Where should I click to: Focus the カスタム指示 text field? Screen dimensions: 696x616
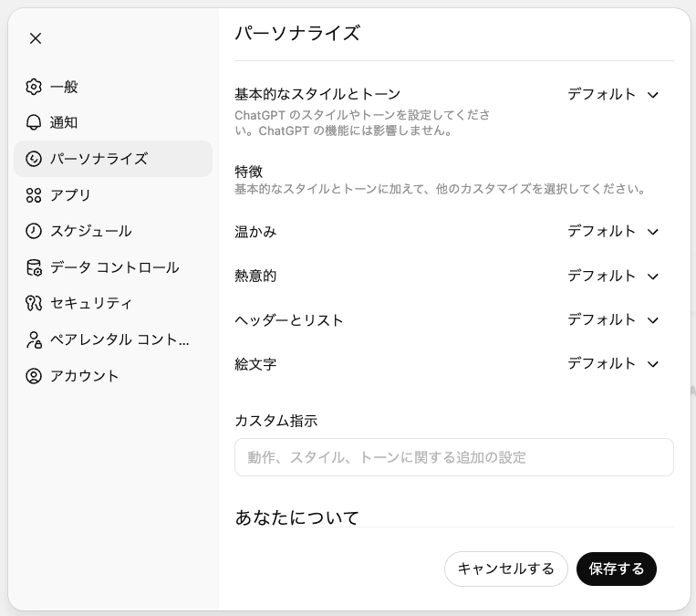pyautogui.click(x=453, y=457)
